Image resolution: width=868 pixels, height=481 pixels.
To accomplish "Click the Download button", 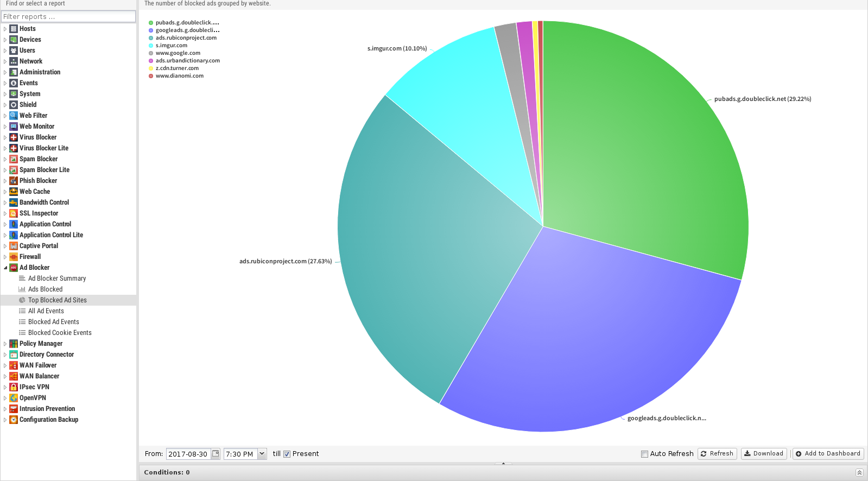I will tap(764, 454).
